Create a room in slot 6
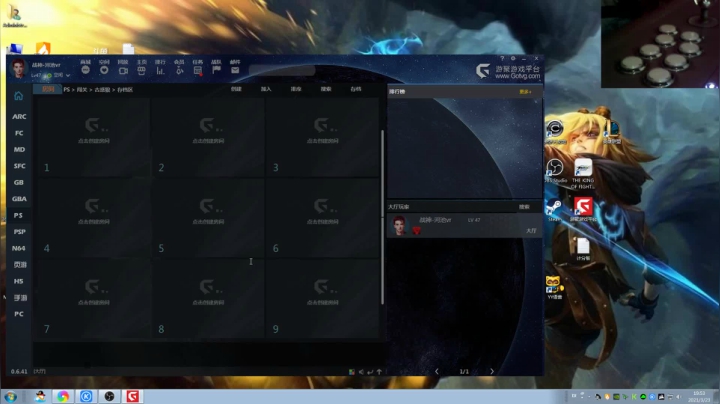The width and height of the screenshot is (720, 404). (323, 218)
